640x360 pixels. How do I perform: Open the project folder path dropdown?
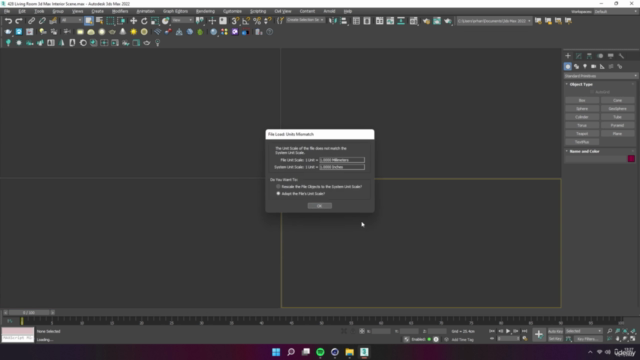494,21
